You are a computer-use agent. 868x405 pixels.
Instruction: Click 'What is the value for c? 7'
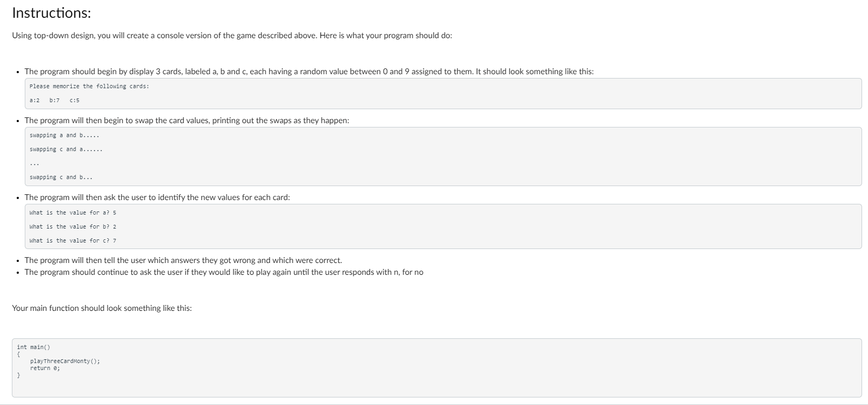(x=73, y=240)
